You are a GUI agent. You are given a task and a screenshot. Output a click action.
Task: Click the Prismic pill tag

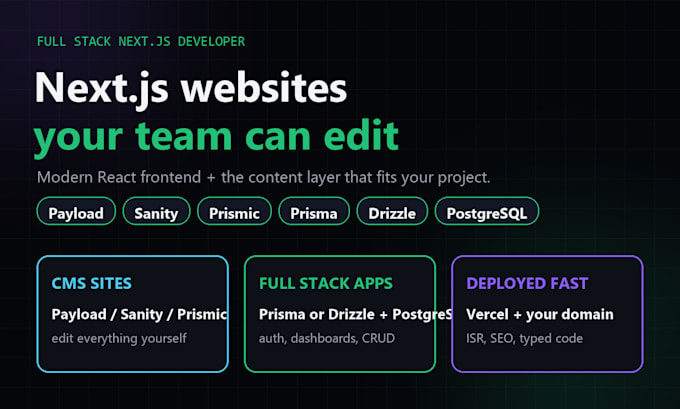[x=234, y=211]
